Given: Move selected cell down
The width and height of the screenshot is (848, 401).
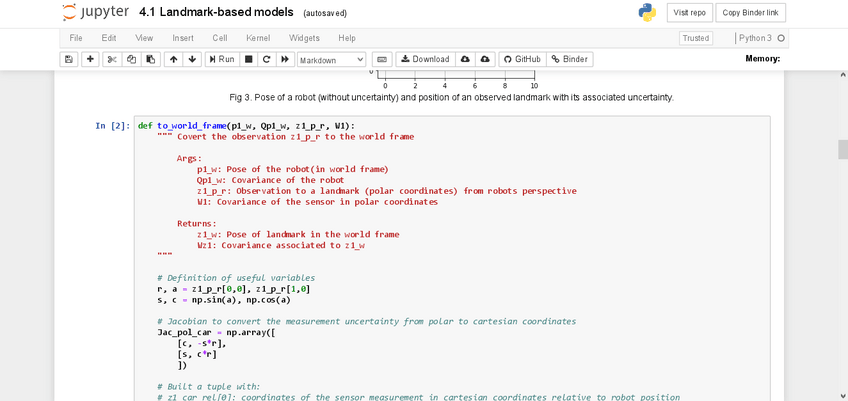Looking at the screenshot, I should [192, 59].
